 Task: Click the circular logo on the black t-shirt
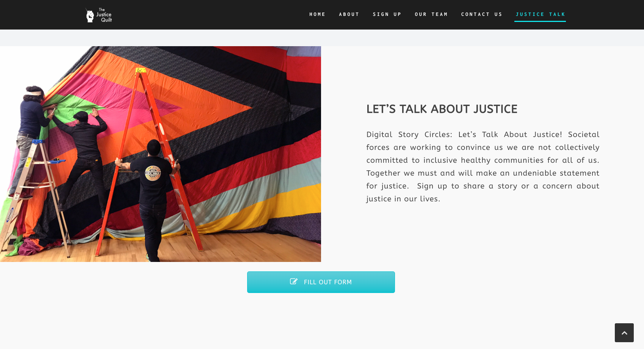tap(153, 173)
